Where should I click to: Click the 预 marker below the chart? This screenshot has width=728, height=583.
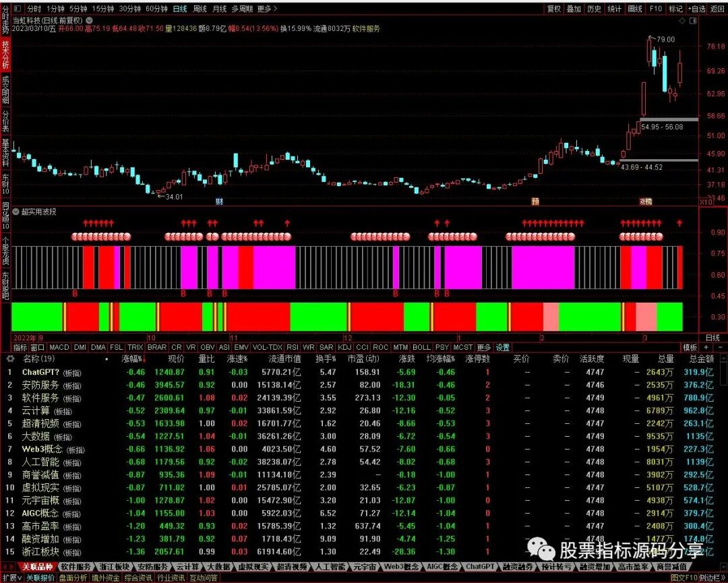click(535, 202)
